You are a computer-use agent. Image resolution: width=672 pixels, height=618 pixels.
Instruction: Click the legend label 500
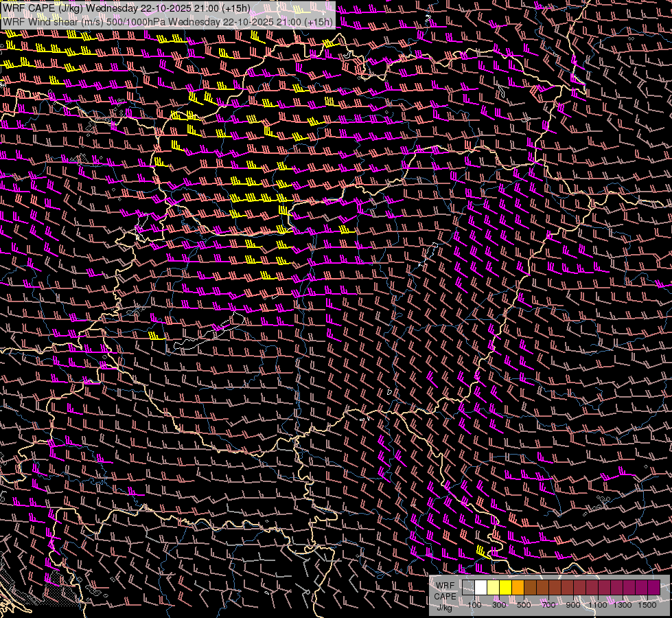tap(524, 605)
